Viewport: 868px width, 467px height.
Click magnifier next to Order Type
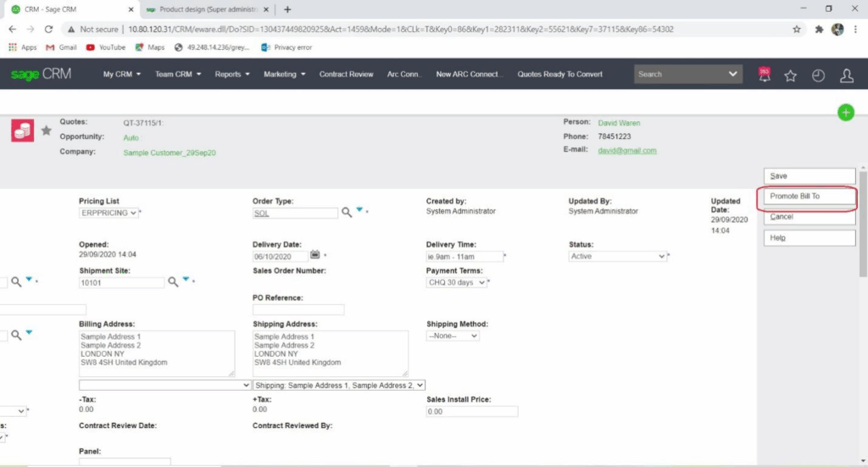[x=347, y=213]
